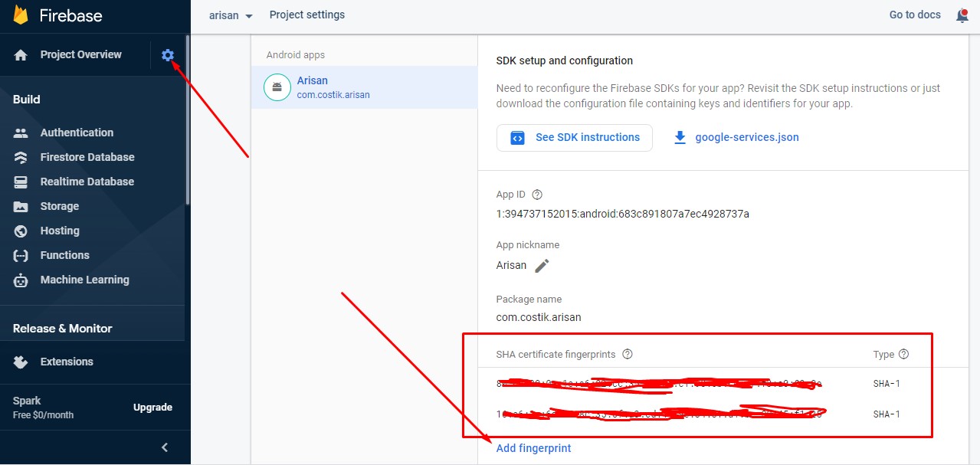Open Firestore Database section
Image resolution: width=980 pixels, height=465 pixels.
click(87, 157)
